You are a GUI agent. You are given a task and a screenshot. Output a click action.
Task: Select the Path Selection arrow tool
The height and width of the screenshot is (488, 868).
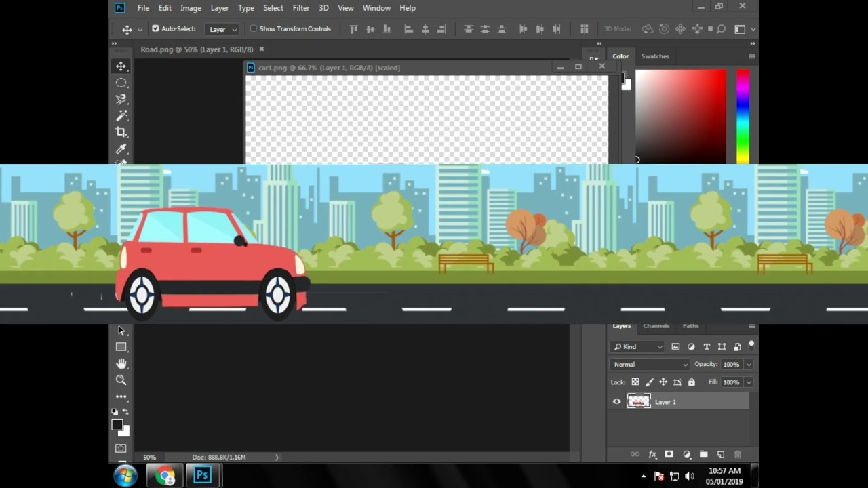coord(121,331)
